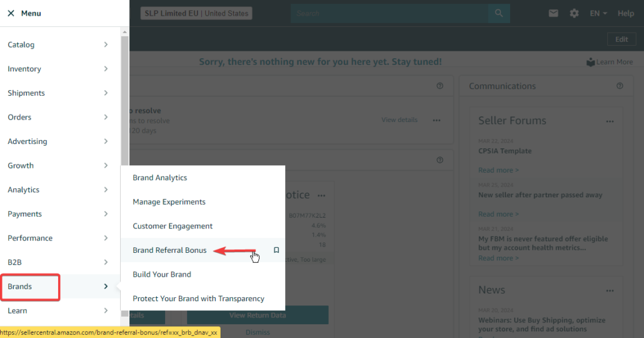Click the help icon beside Communications
This screenshot has width=644, height=338.
[x=620, y=86]
